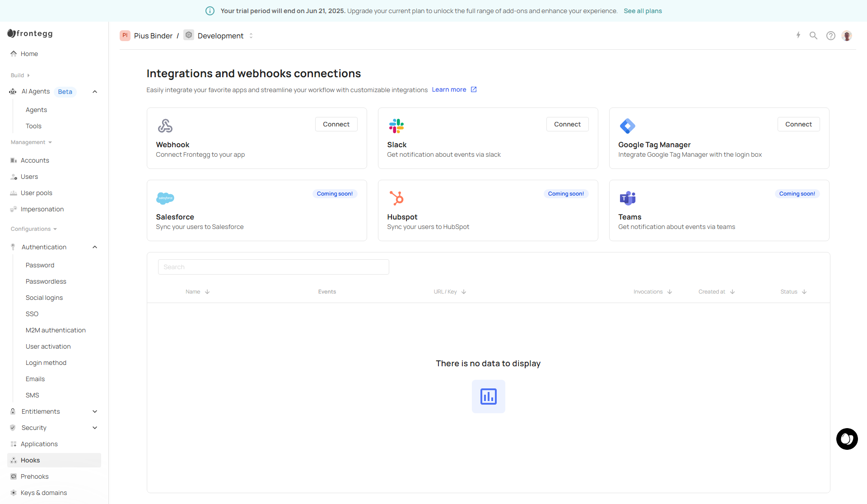Screen dimensions: 867x504
Task: Click the AI Agents robot icon
Action: click(x=13, y=92)
